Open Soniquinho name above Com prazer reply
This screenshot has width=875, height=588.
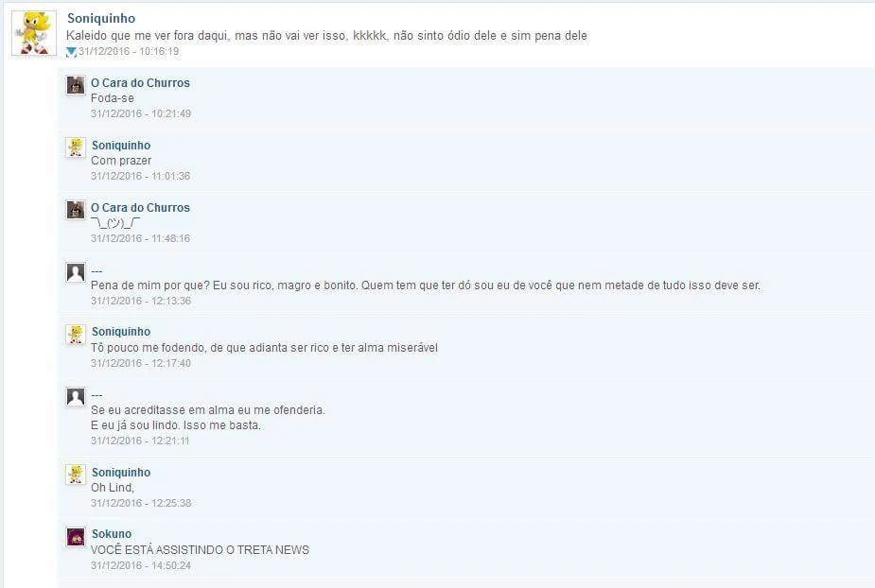tap(121, 145)
